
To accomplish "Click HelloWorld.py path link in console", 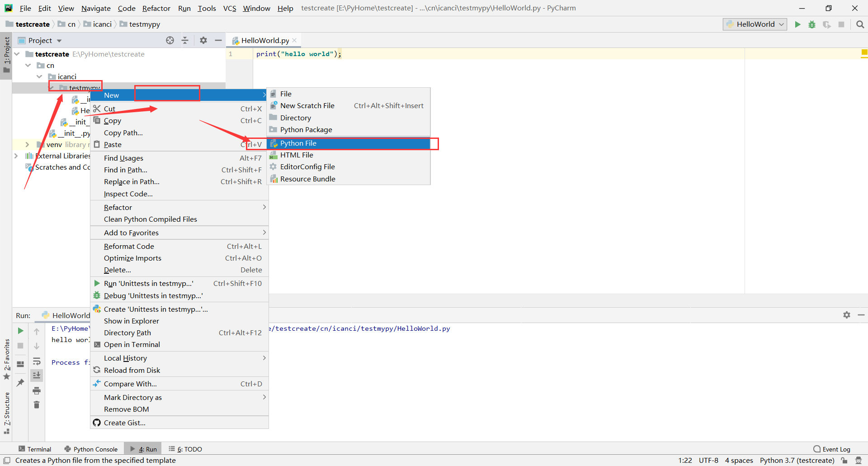I will pyautogui.click(x=359, y=328).
